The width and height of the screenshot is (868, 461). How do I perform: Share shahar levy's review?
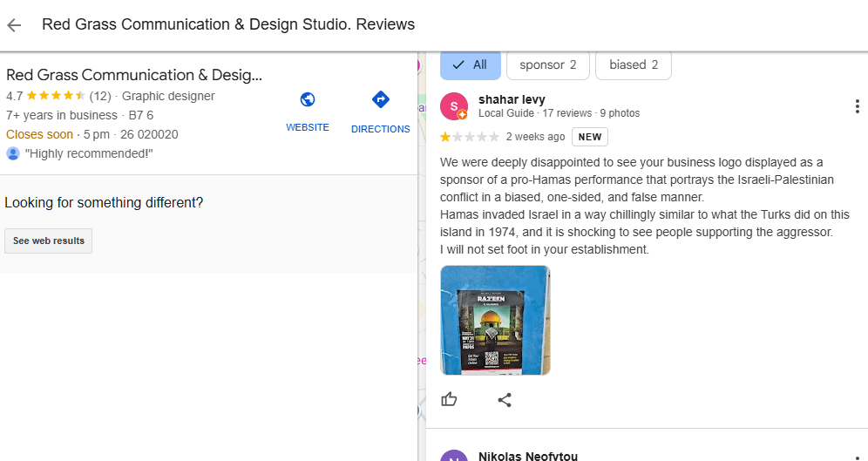point(505,399)
